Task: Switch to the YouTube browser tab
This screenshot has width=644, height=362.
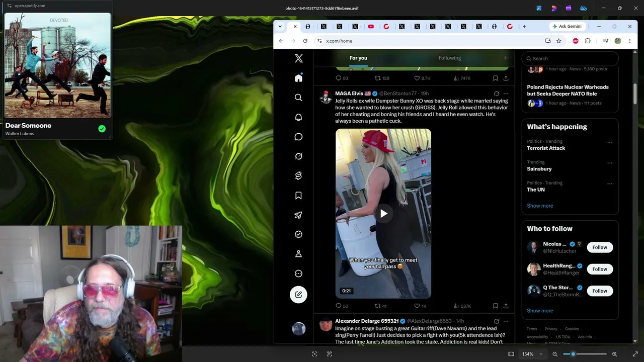Action: pos(371,27)
